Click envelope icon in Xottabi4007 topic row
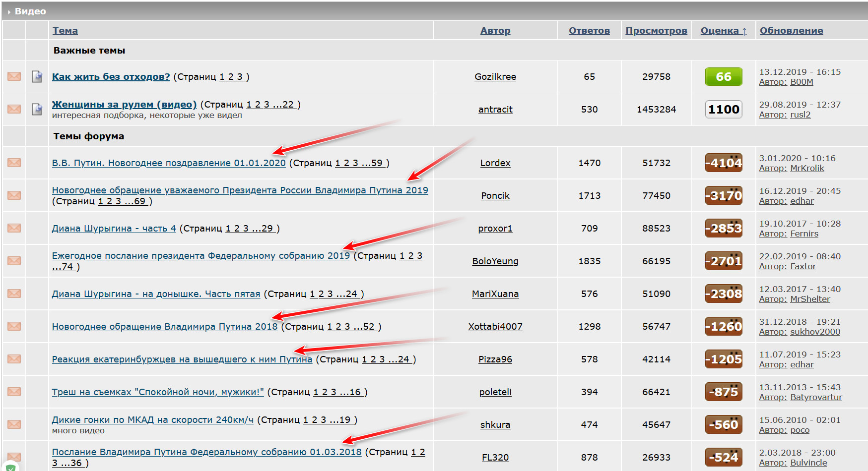Screen dimensions: 868x471 coord(14,326)
